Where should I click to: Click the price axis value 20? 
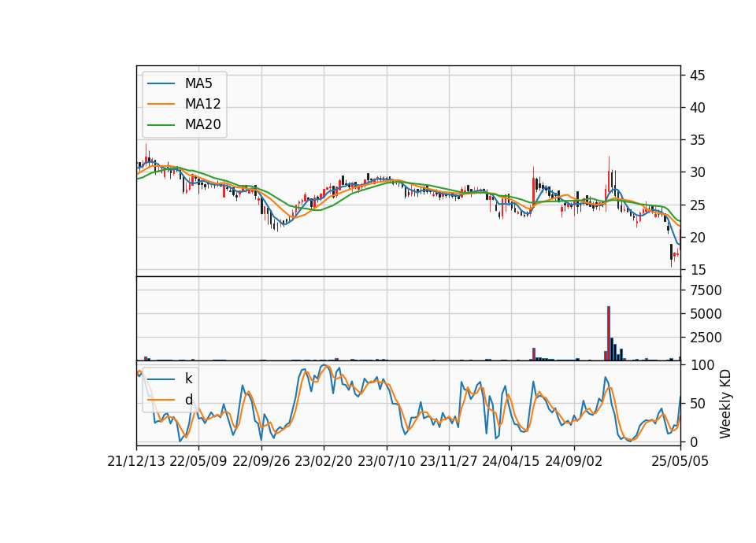[697, 238]
